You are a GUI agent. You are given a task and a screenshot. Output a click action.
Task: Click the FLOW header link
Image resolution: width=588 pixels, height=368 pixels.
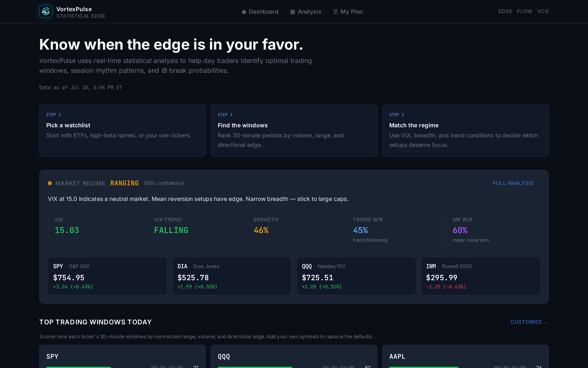tap(525, 11)
